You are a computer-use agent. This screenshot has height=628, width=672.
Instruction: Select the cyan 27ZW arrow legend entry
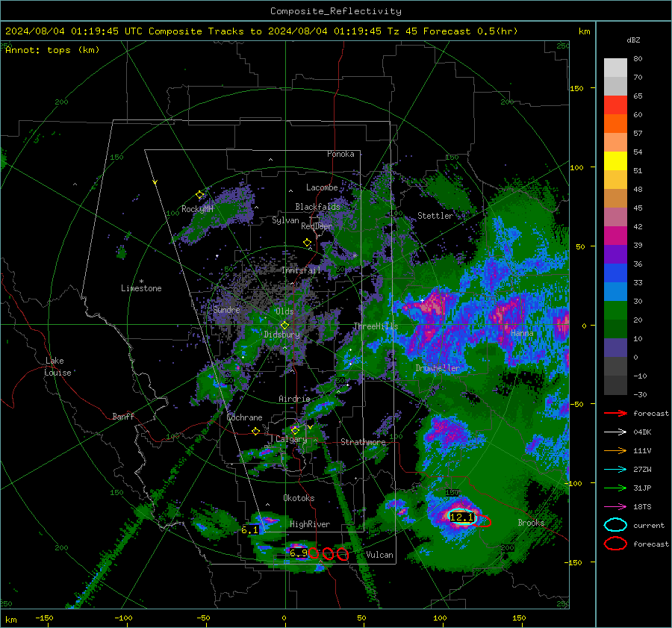(x=615, y=470)
